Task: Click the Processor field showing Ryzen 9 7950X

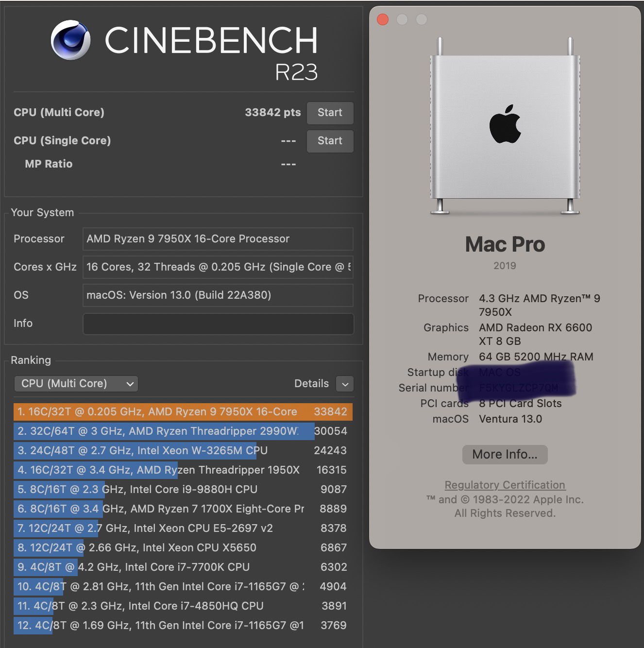Action: tap(218, 239)
